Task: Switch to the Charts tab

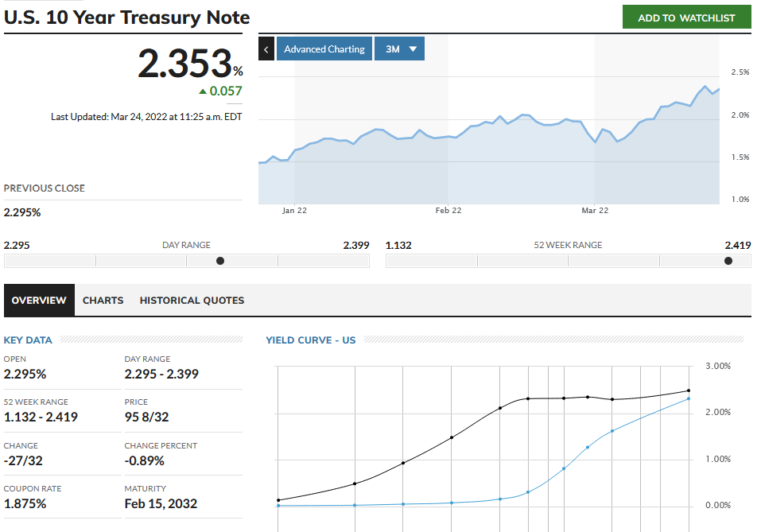Action: (x=103, y=301)
